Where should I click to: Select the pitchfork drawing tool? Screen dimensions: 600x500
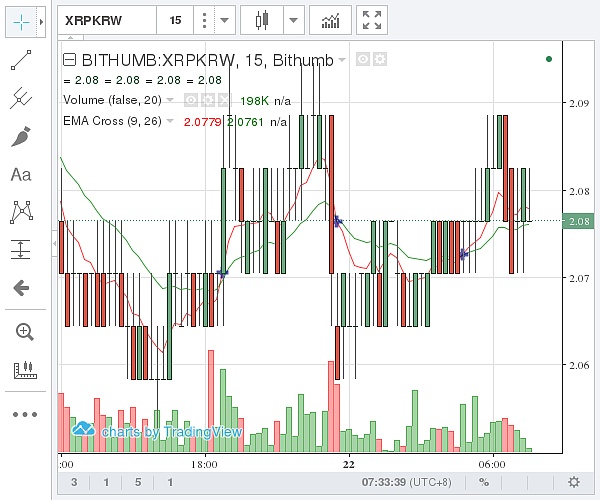click(x=21, y=98)
